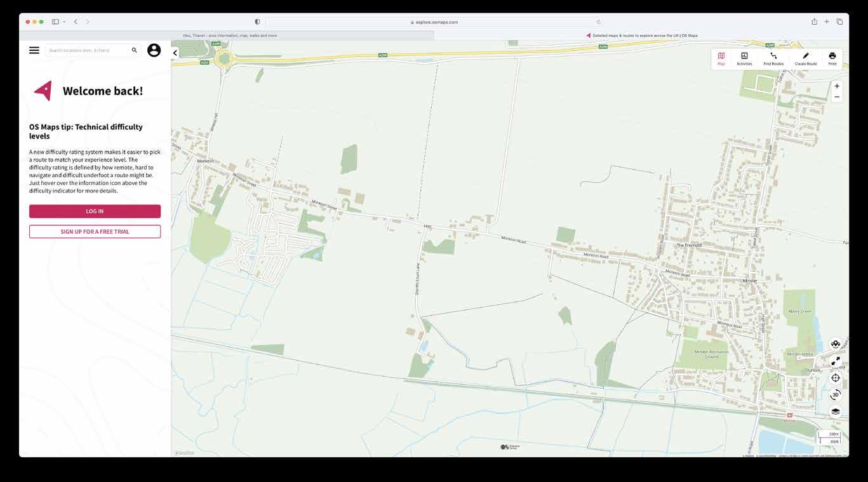Select the Map tab in map toolbar
Viewport: 868px width, 482px height.
point(721,58)
